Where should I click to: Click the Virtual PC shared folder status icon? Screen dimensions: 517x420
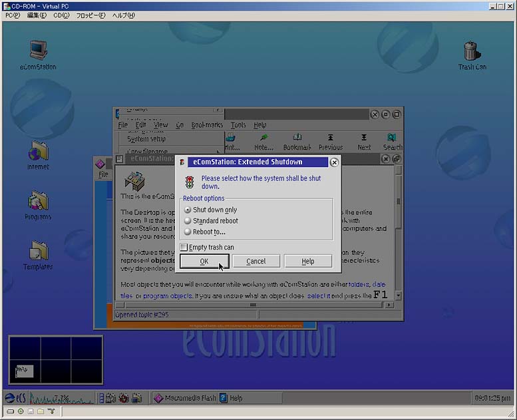pyautogui.click(x=41, y=411)
